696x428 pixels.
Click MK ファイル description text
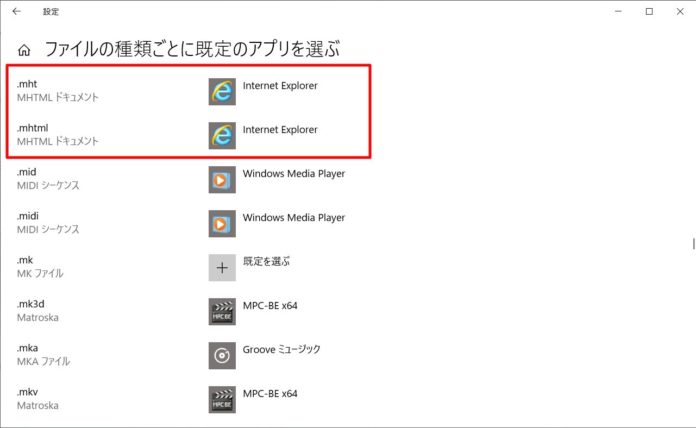tap(40, 273)
